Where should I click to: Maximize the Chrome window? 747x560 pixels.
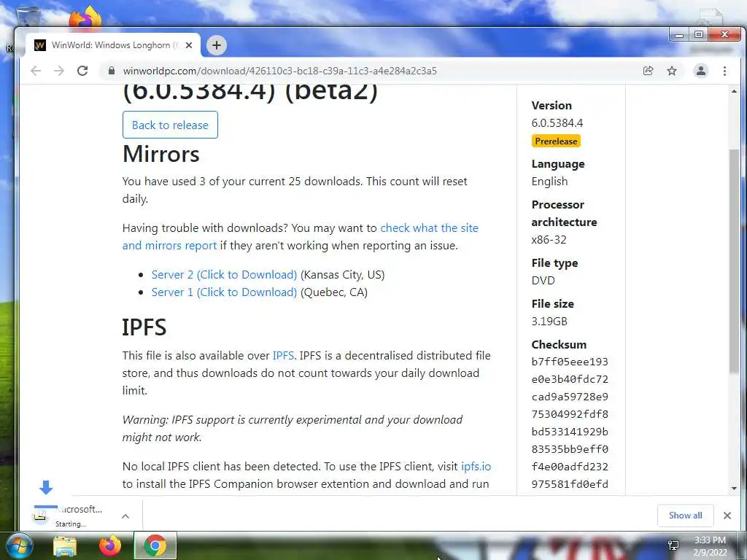pyautogui.click(x=698, y=34)
